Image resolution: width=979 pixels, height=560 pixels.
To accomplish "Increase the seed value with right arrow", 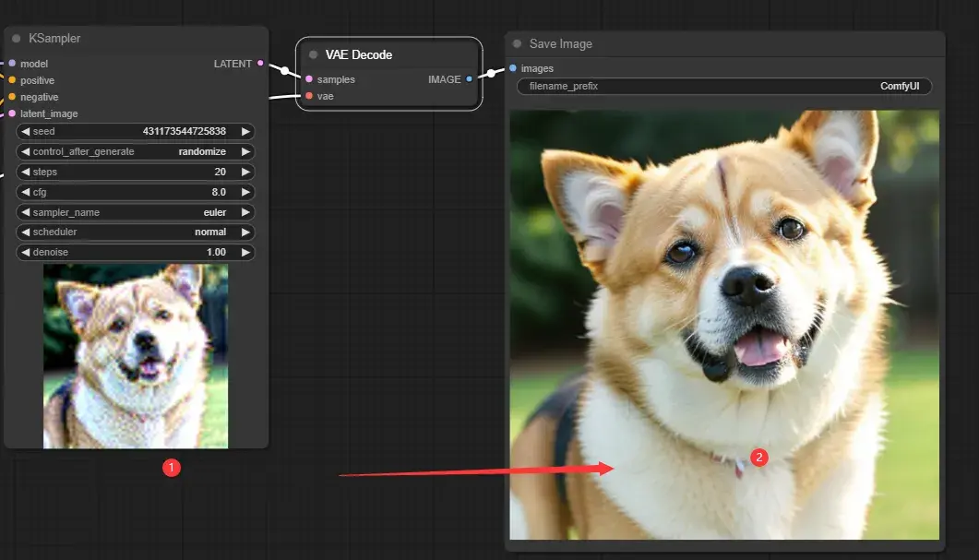I will click(x=245, y=132).
